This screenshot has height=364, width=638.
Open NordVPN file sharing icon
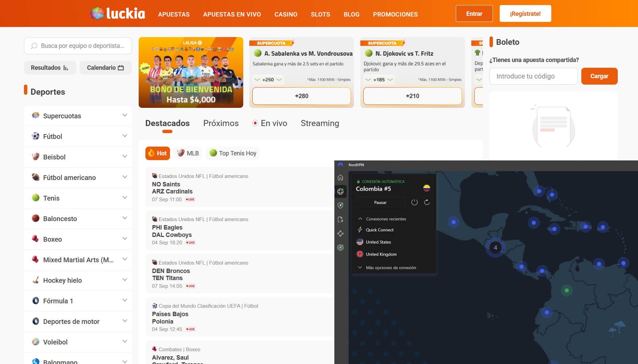click(x=340, y=220)
